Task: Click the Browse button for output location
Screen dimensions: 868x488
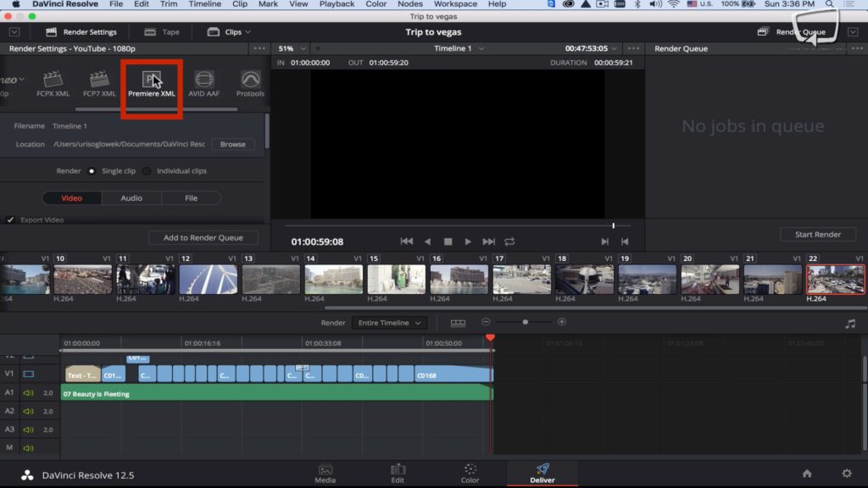Action: pyautogui.click(x=232, y=144)
